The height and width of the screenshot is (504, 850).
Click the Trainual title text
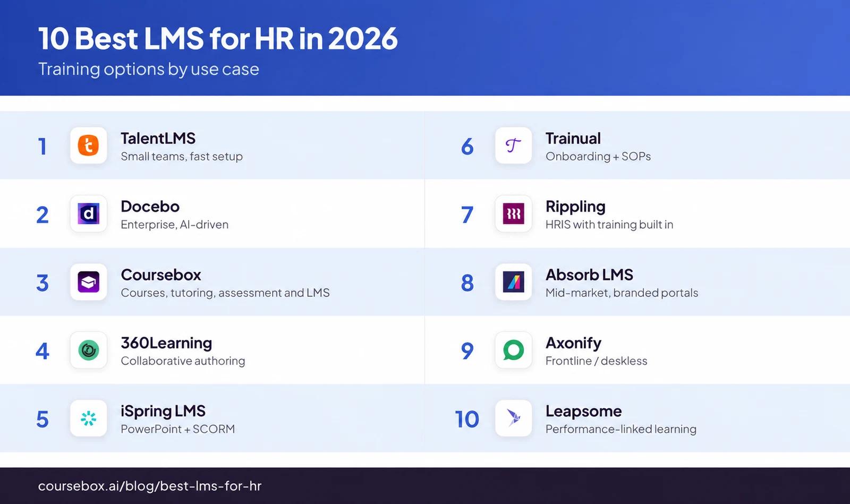[573, 139]
